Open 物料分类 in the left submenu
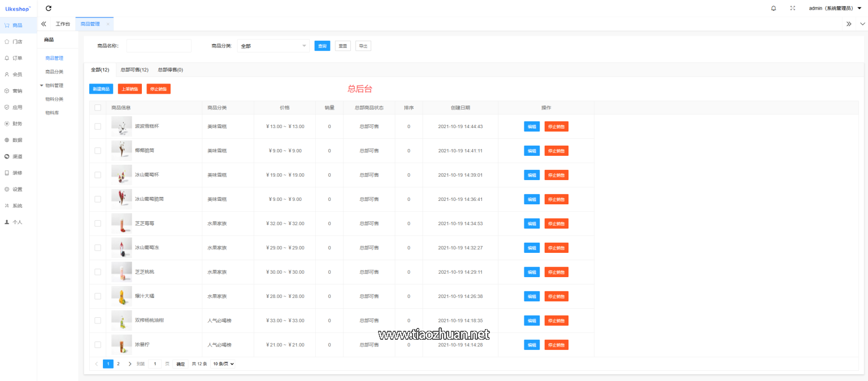 pos(54,99)
